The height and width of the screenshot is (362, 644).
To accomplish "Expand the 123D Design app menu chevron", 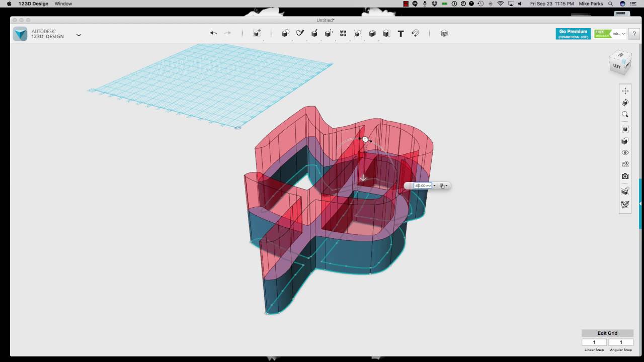I will pos(79,35).
